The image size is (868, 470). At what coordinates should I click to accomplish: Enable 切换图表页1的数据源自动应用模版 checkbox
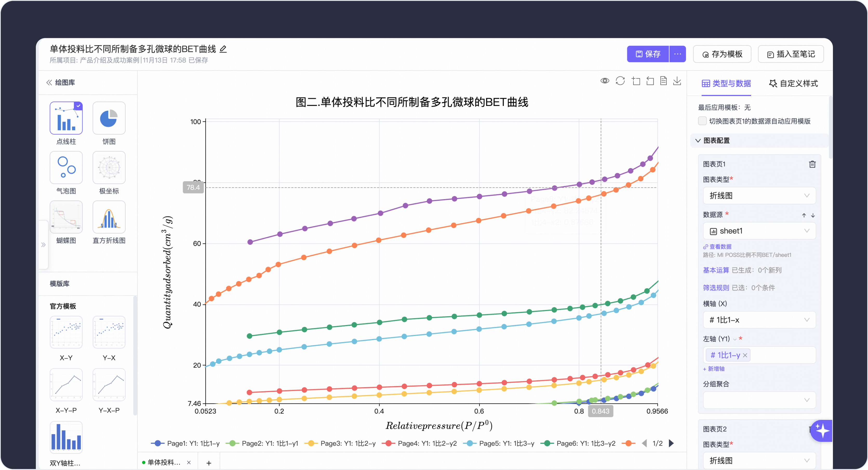click(702, 121)
